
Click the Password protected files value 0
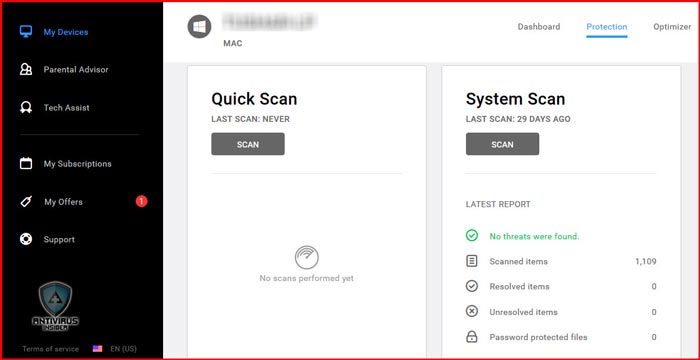coord(654,337)
